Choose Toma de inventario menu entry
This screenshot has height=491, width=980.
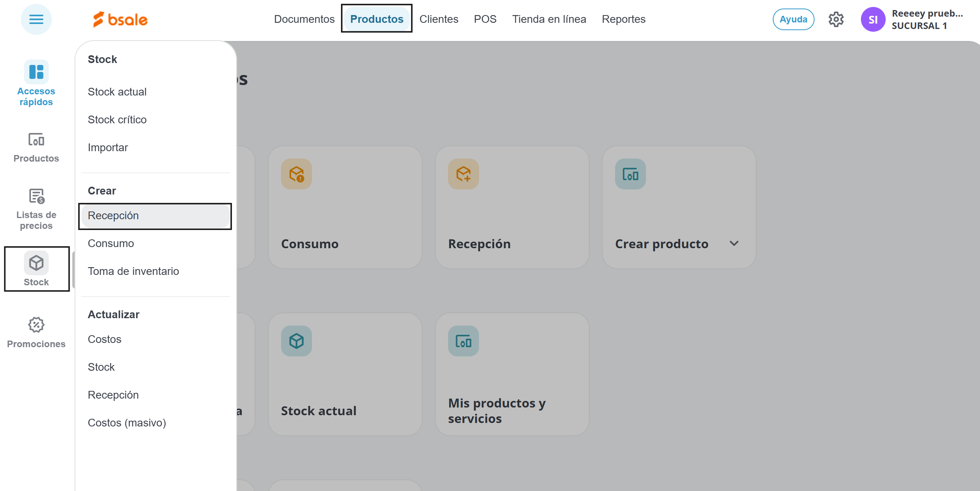[133, 271]
